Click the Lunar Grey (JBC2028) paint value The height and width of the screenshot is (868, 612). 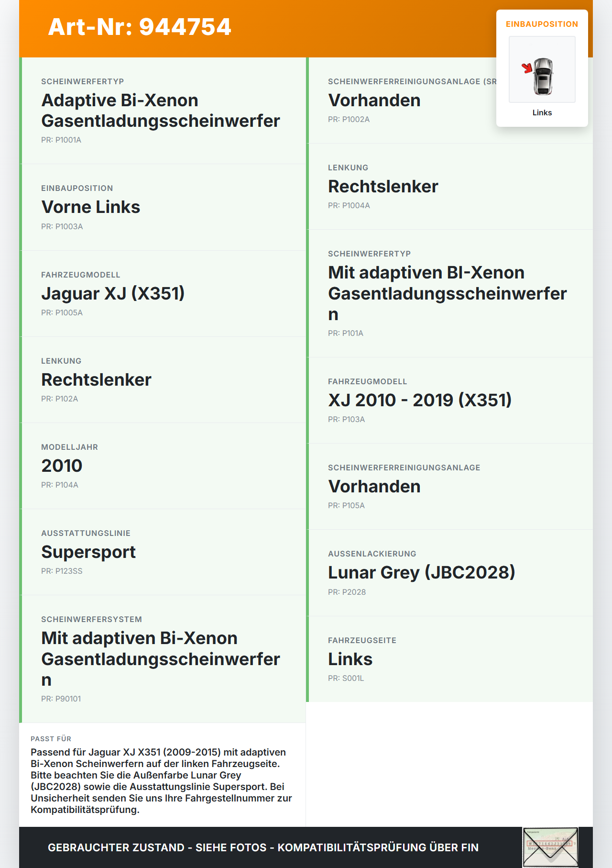422,572
